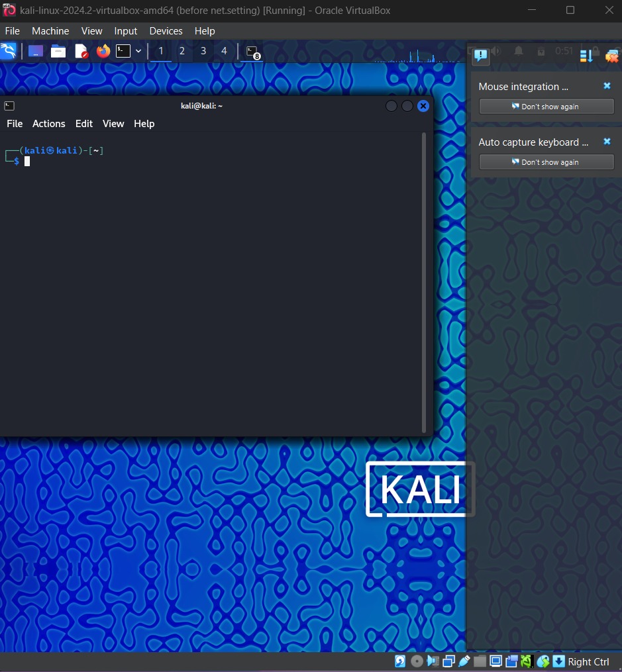Screen dimensions: 622x672
Task: Click the keyboard capture arrow status icon
Action: point(558,661)
